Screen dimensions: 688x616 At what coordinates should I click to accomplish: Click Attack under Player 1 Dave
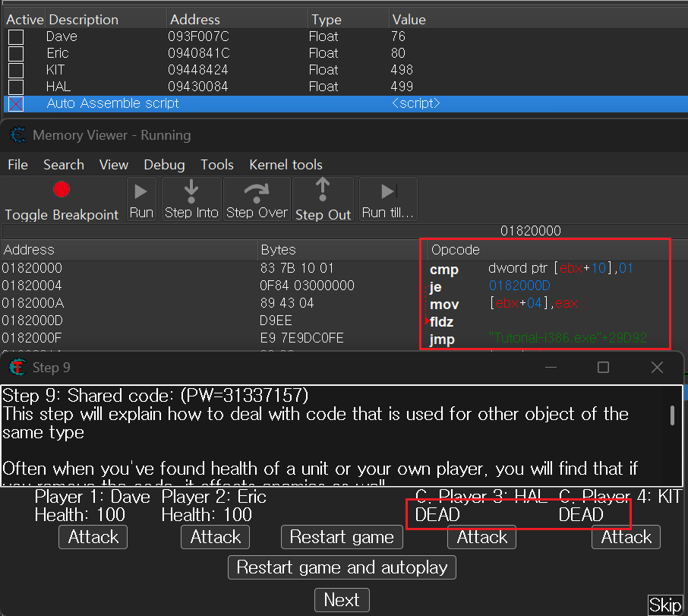point(93,538)
